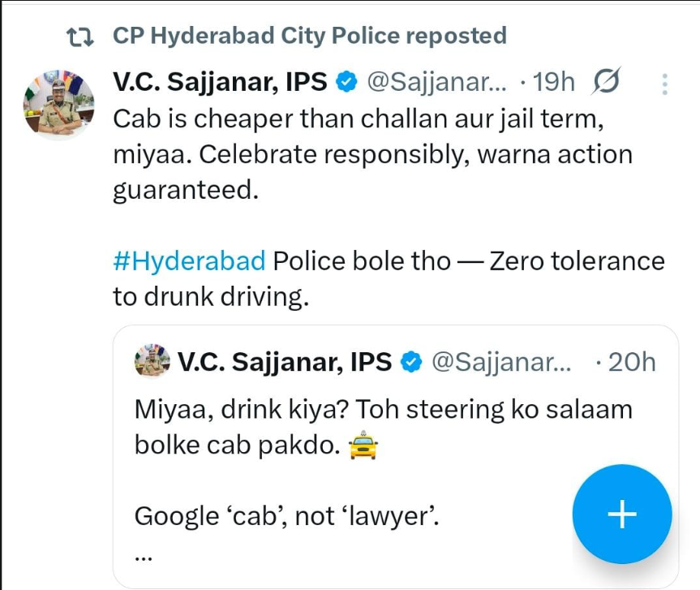The image size is (700, 590).
Task: Click the small avatar in the quoted post
Action: (152, 361)
